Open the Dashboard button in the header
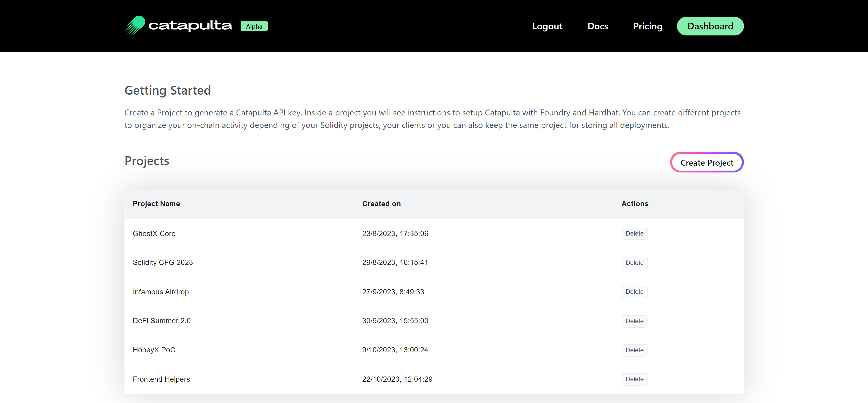The image size is (868, 403). (710, 26)
